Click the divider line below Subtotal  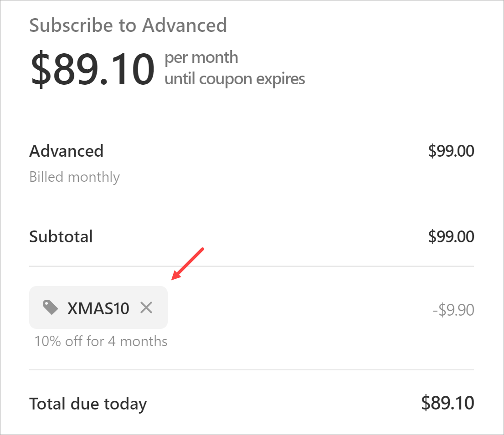coord(252,266)
